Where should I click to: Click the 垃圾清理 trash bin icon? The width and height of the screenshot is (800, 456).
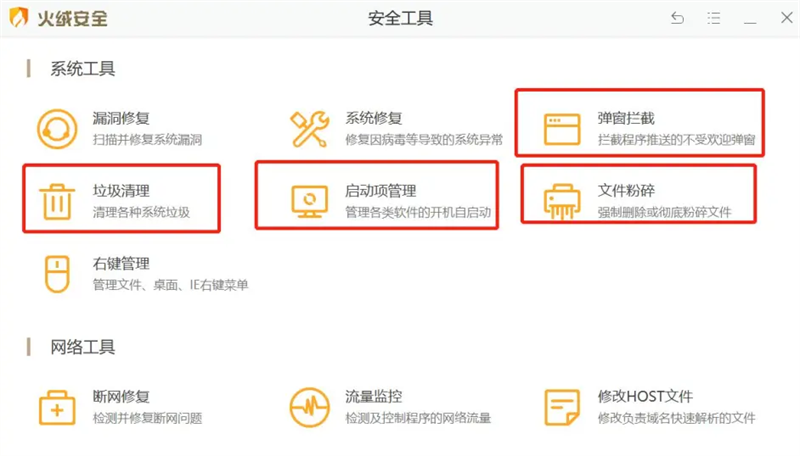click(57, 202)
